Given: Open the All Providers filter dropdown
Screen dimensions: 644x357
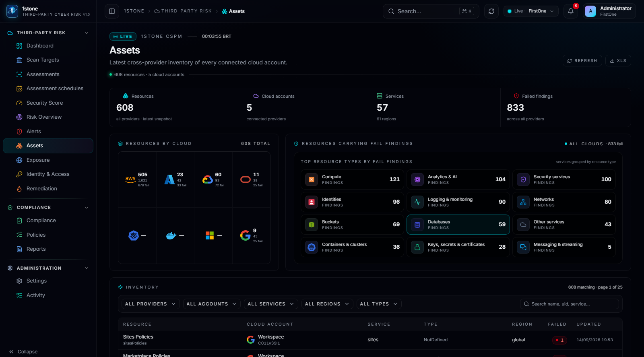Looking at the screenshot, I should click(151, 304).
